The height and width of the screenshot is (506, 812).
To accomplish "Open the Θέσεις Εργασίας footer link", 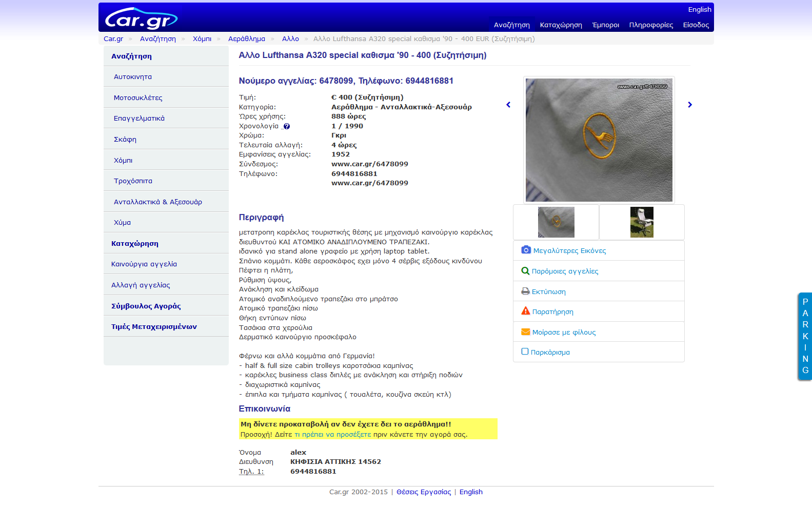I will pos(424,492).
